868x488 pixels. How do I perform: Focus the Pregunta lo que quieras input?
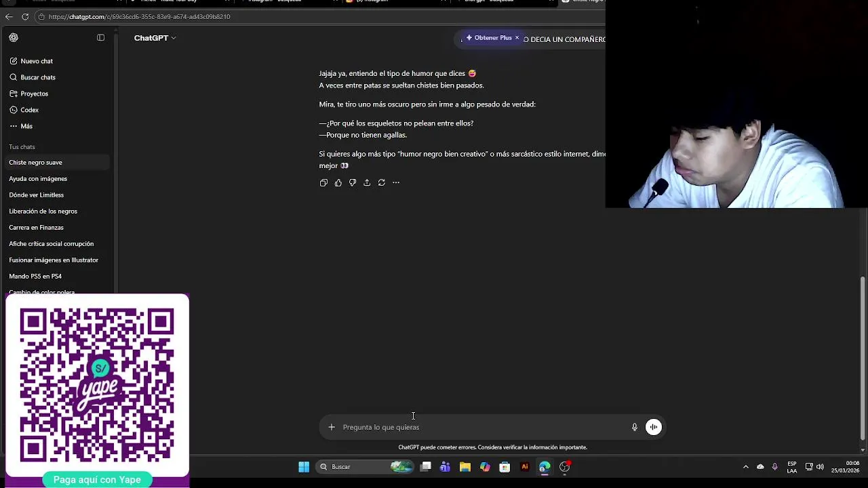[484, 427]
